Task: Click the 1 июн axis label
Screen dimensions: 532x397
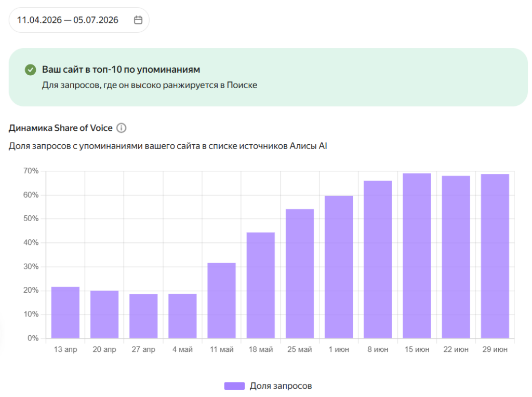Action: [x=339, y=349]
